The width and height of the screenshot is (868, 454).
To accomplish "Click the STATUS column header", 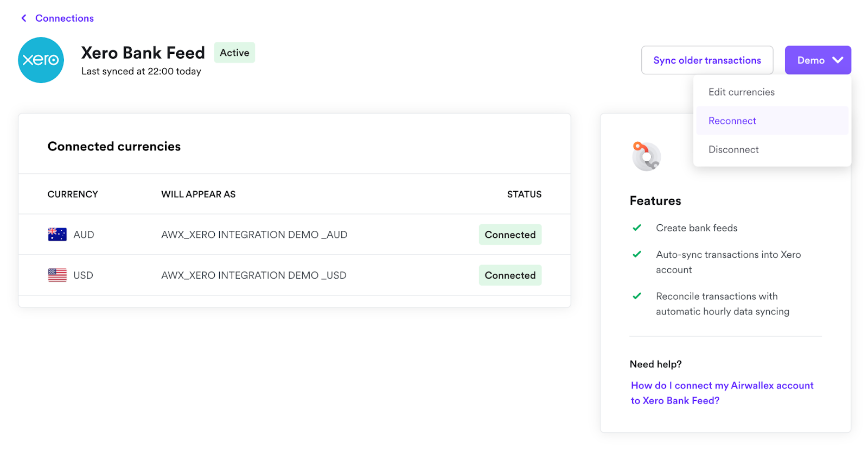I will [524, 194].
